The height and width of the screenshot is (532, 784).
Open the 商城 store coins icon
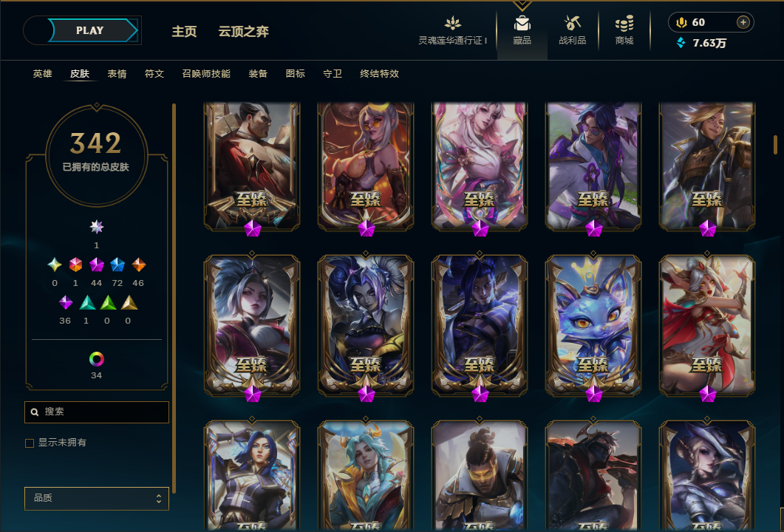624,23
